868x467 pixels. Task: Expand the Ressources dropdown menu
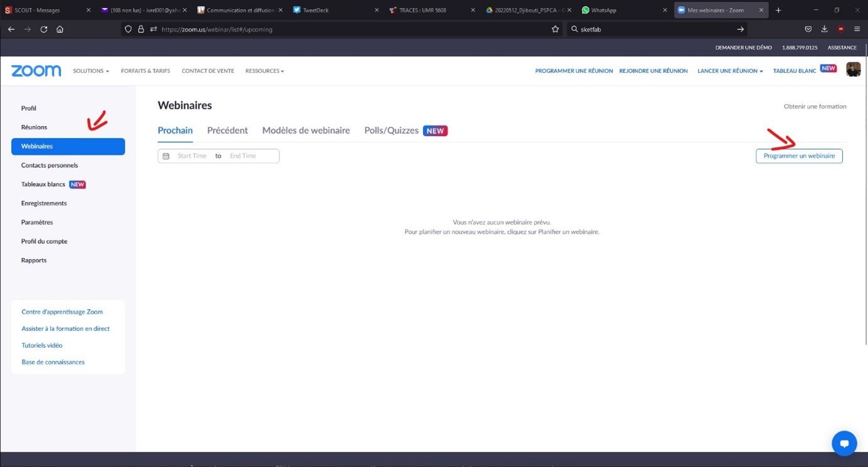264,71
